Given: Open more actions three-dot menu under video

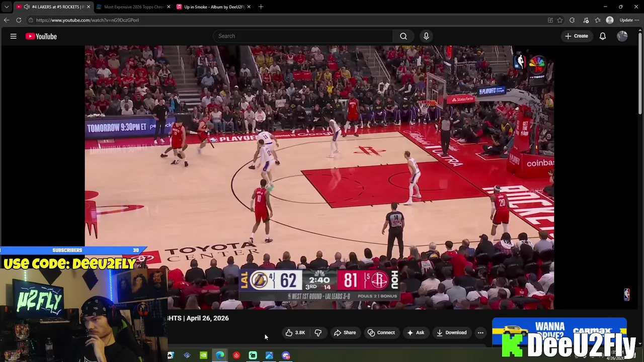Looking at the screenshot, I should click(480, 333).
